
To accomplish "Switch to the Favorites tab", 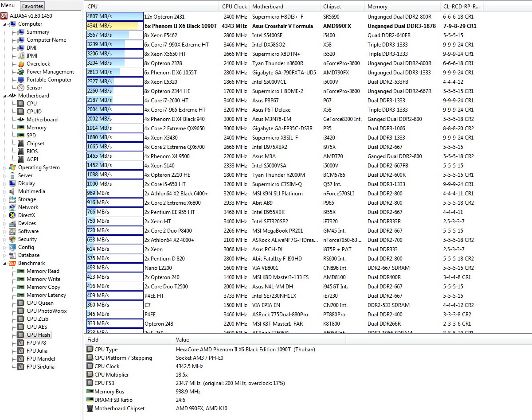I will click(33, 6).
